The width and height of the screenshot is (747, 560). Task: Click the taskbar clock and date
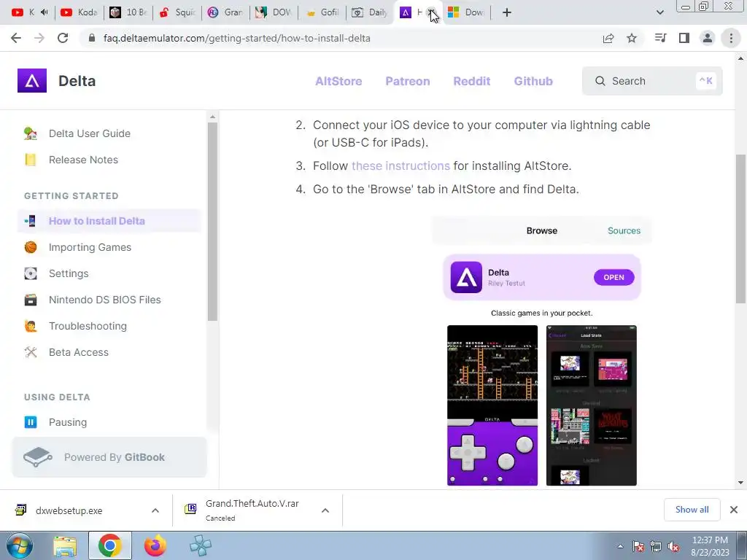pyautogui.click(x=710, y=546)
